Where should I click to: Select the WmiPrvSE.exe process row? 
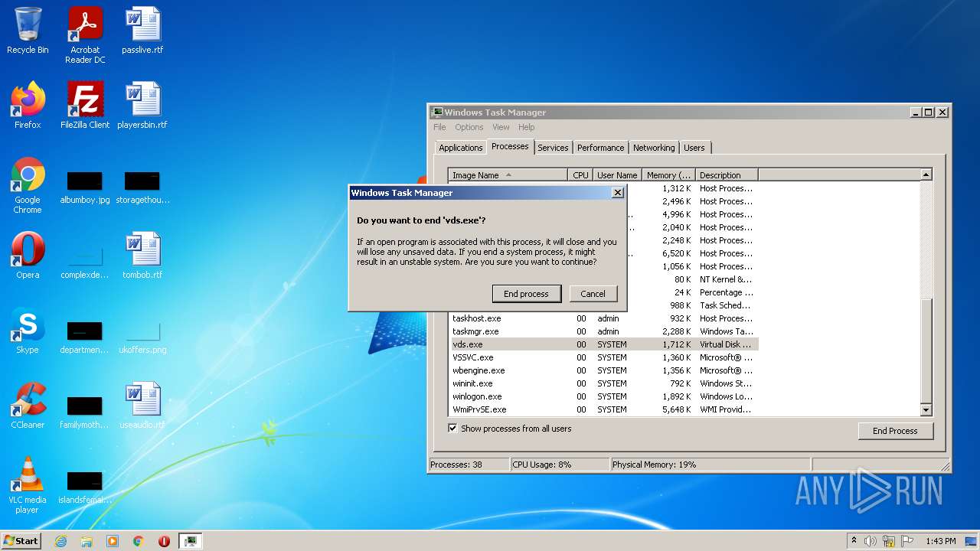(x=603, y=409)
